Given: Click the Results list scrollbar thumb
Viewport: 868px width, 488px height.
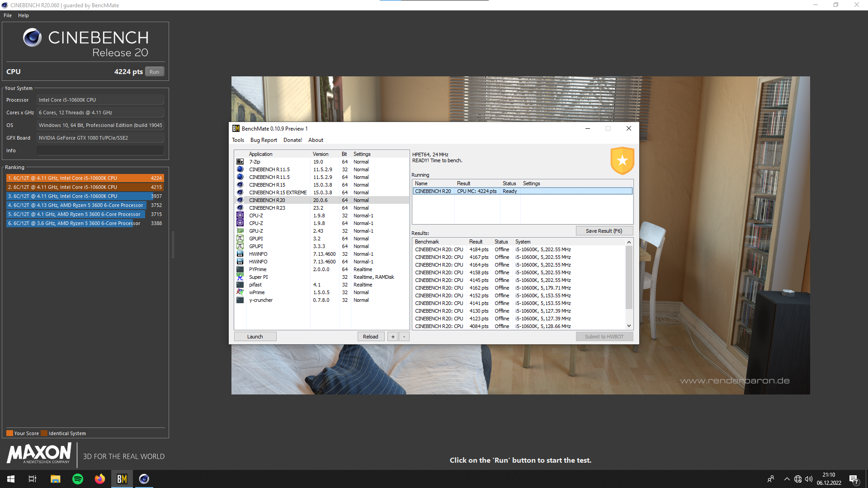Looking at the screenshot, I should tap(629, 278).
